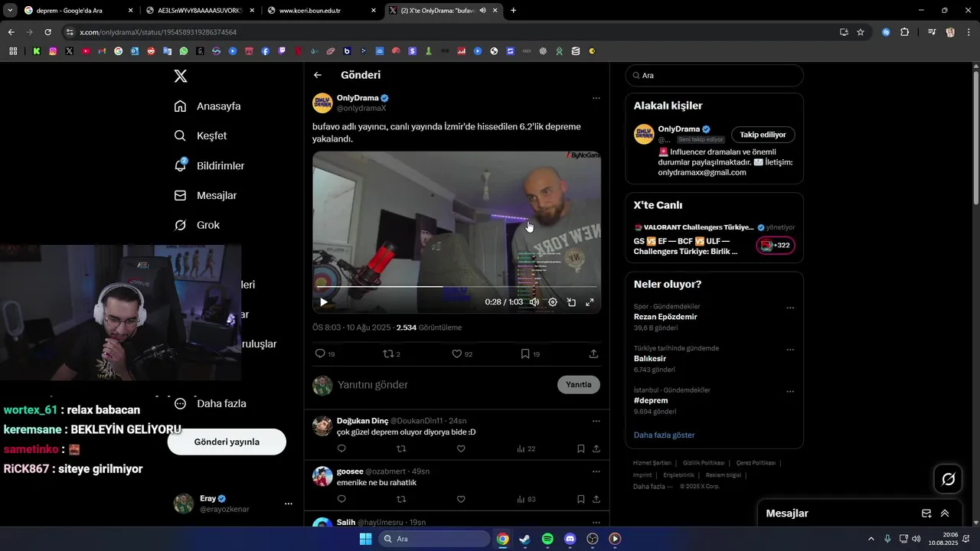Open options for Balıkesir trend
Viewport: 980px width, 551px height.
click(x=790, y=350)
